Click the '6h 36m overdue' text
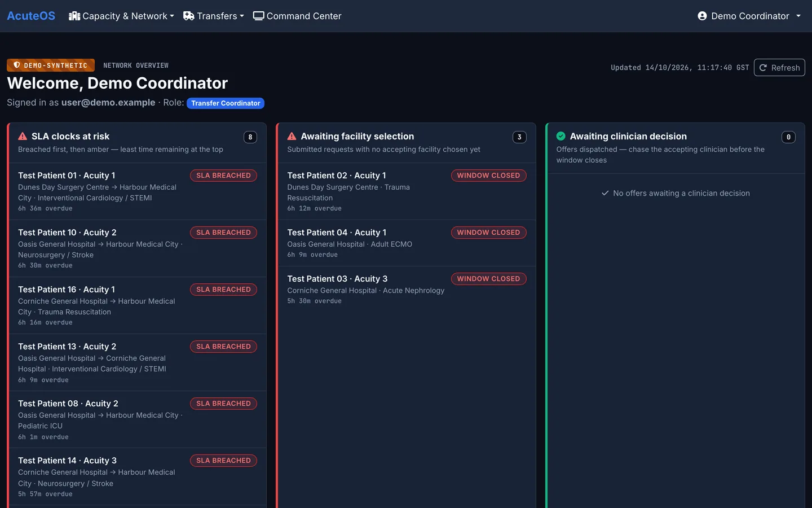Viewport: 812px width, 508px height. [45, 208]
